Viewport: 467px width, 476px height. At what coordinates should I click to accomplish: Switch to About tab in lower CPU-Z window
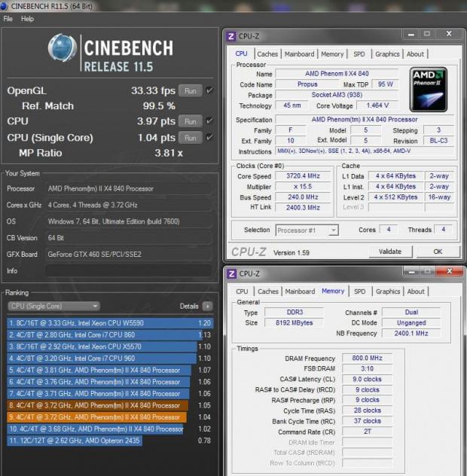416,291
